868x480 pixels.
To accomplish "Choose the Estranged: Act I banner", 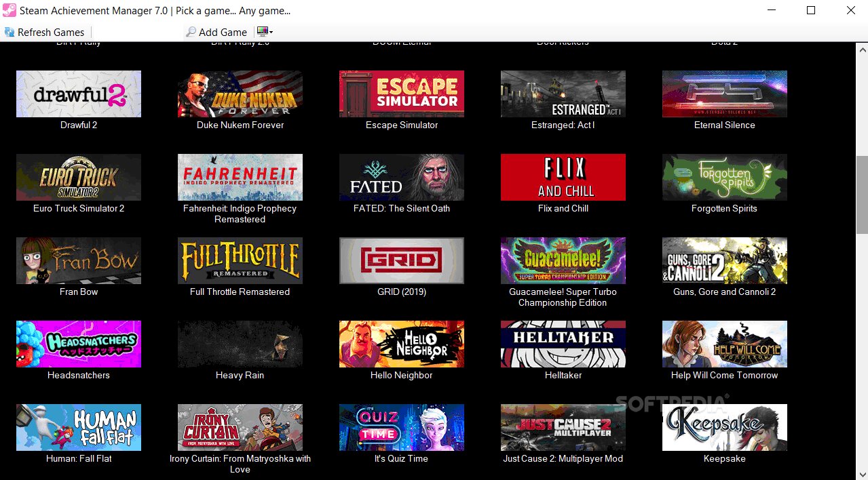I will click(563, 94).
